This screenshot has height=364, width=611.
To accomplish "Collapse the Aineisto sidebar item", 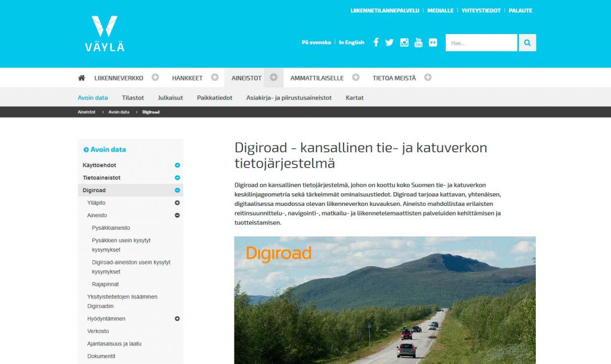I will pyautogui.click(x=177, y=215).
